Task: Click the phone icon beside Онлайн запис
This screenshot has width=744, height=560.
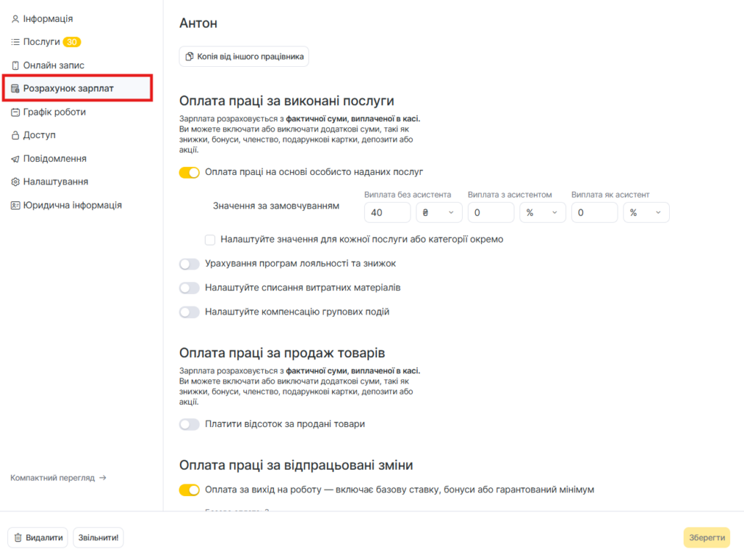Action: pos(15,65)
